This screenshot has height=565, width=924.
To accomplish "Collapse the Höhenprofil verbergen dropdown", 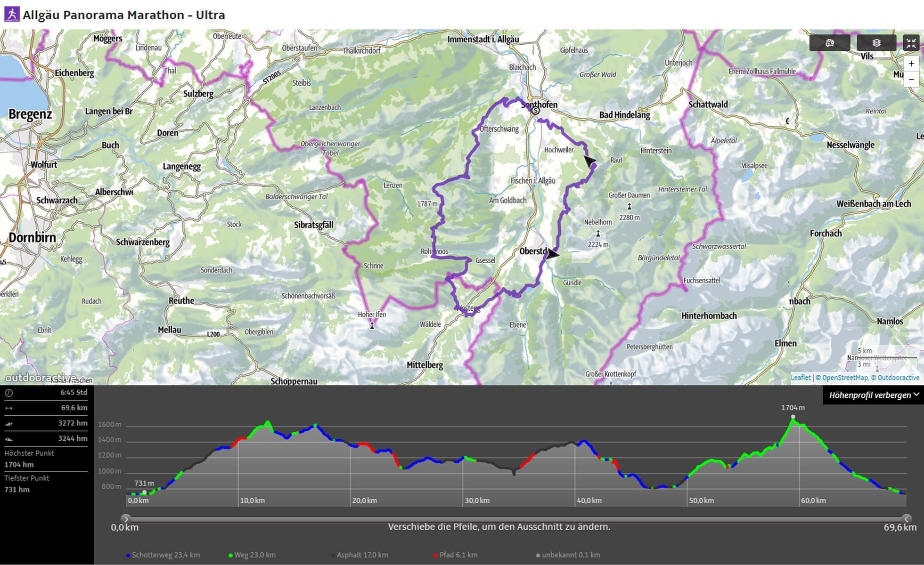I will pos(874,395).
